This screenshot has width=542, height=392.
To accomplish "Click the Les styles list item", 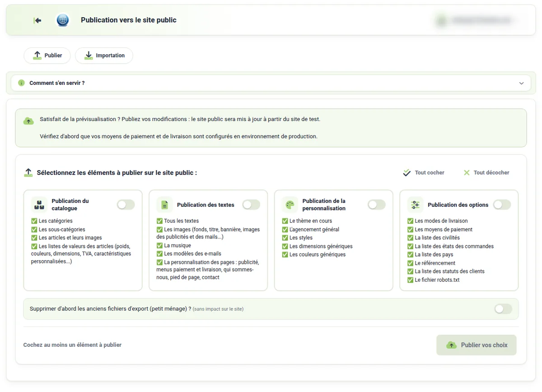I will point(297,238).
